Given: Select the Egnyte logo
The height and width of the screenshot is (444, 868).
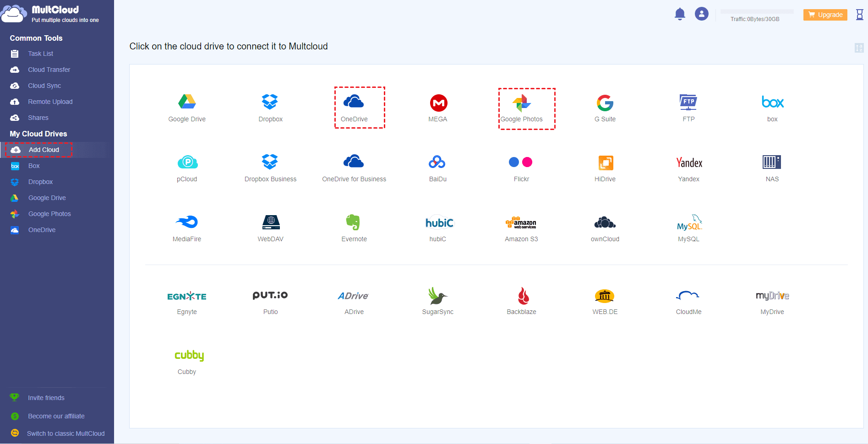Looking at the screenshot, I should [x=187, y=296].
